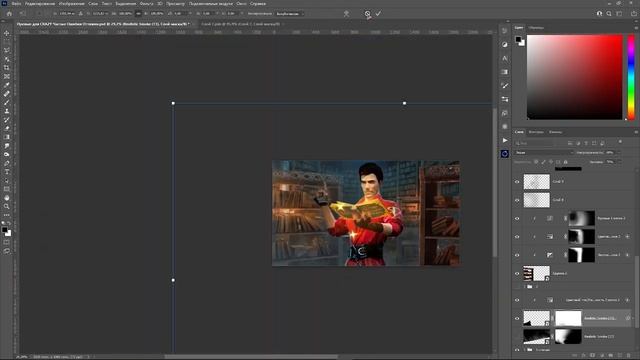Click the hue slider strip
Image resolution: width=640 pixels, height=360 pixels.
point(631,78)
